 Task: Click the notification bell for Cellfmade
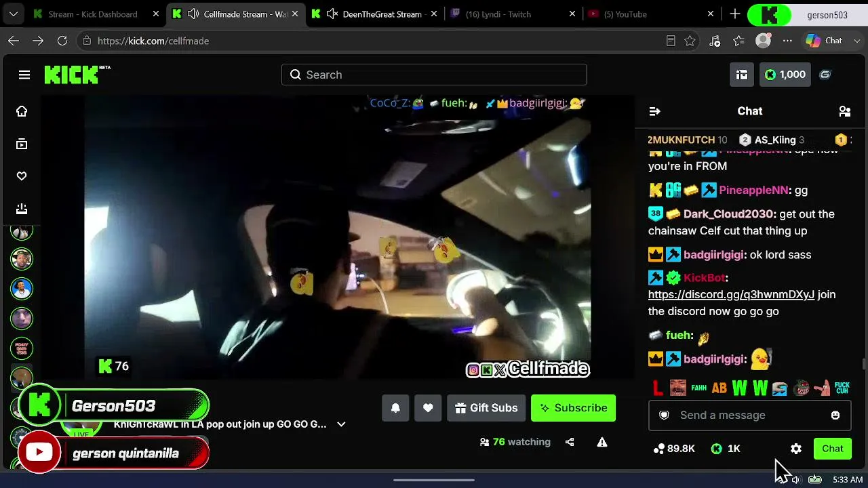395,408
